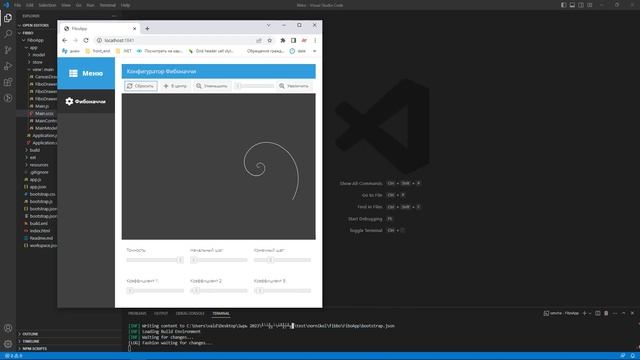Click the browser Back arrow
Viewport: 640px width, 360px height.
tap(64, 40)
